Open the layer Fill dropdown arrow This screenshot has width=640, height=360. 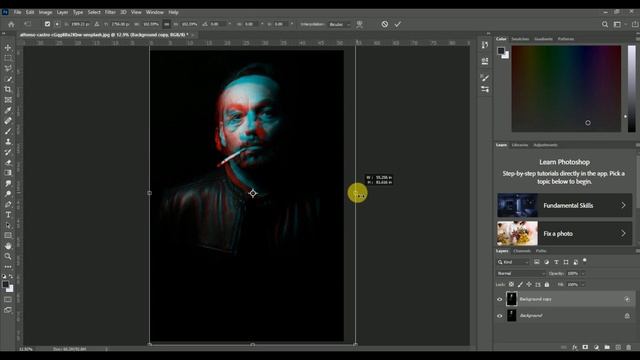[583, 284]
